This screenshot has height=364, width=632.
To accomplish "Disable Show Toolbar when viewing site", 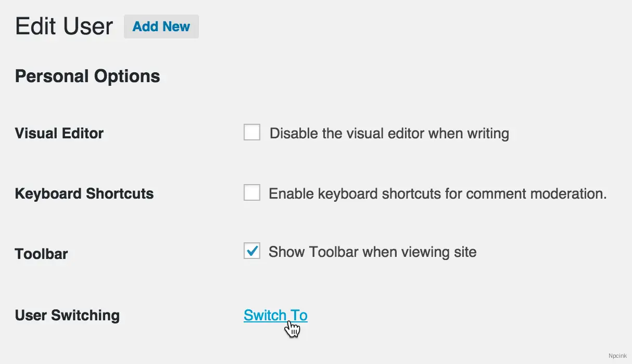I will 251,251.
